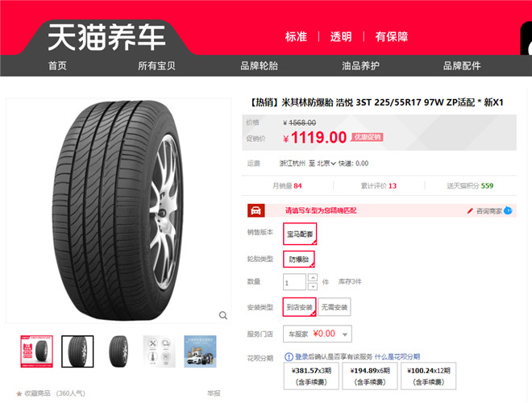This screenshot has width=532, height=403.
Task: Select the red promotional tire thumbnail
Action: [x=36, y=351]
